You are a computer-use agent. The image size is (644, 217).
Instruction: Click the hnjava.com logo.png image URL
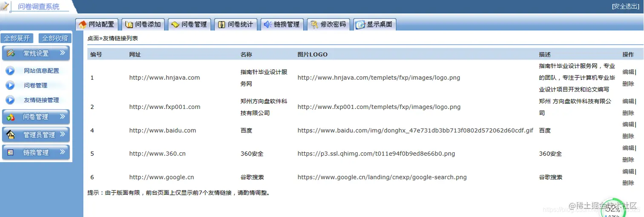coord(379,78)
